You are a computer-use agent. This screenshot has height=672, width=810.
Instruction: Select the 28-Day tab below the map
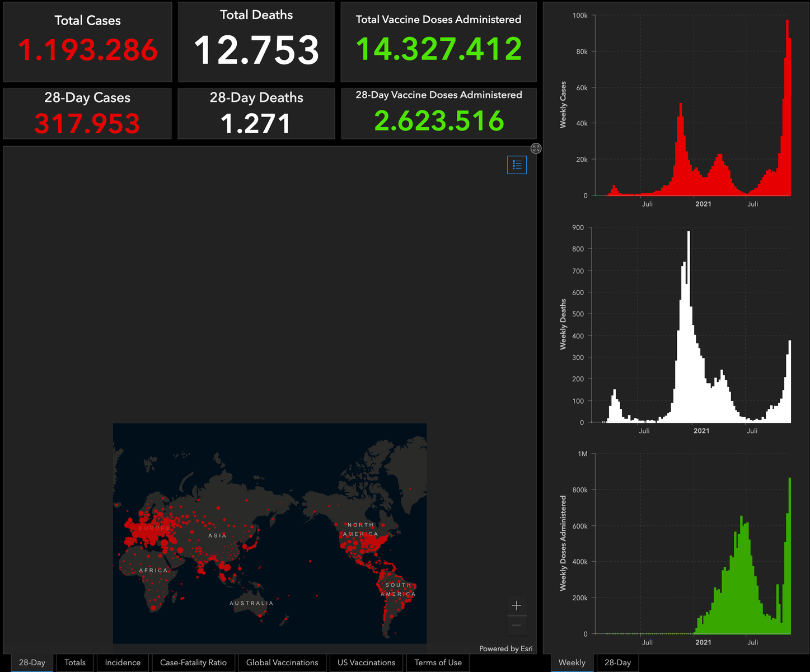tap(32, 662)
